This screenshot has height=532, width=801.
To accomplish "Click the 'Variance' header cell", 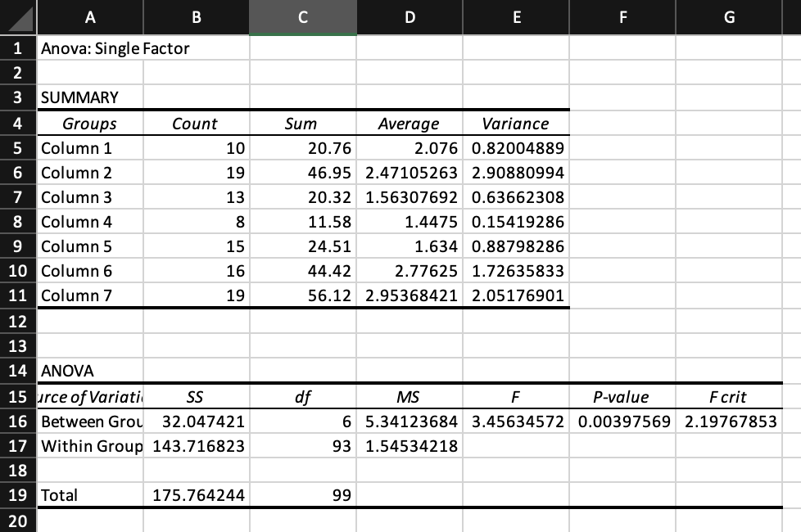I will [x=516, y=123].
